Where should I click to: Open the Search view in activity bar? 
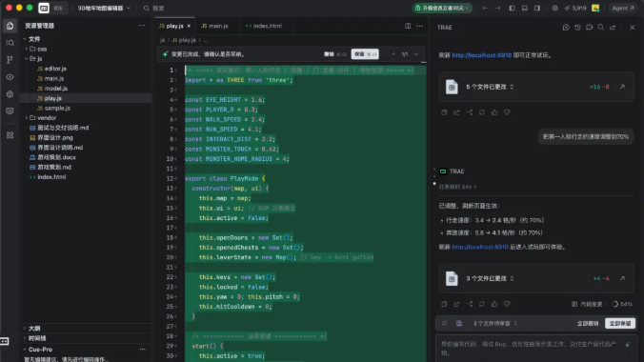click(10, 43)
